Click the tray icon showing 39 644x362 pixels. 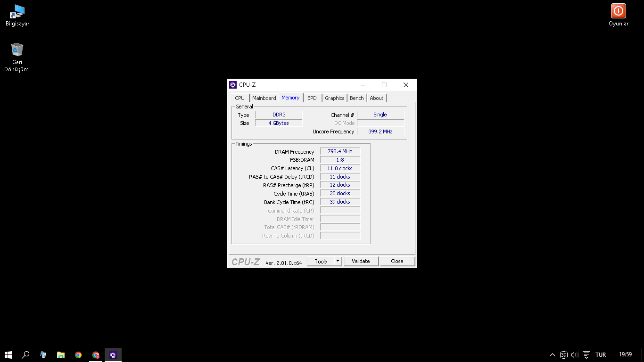pyautogui.click(x=564, y=355)
